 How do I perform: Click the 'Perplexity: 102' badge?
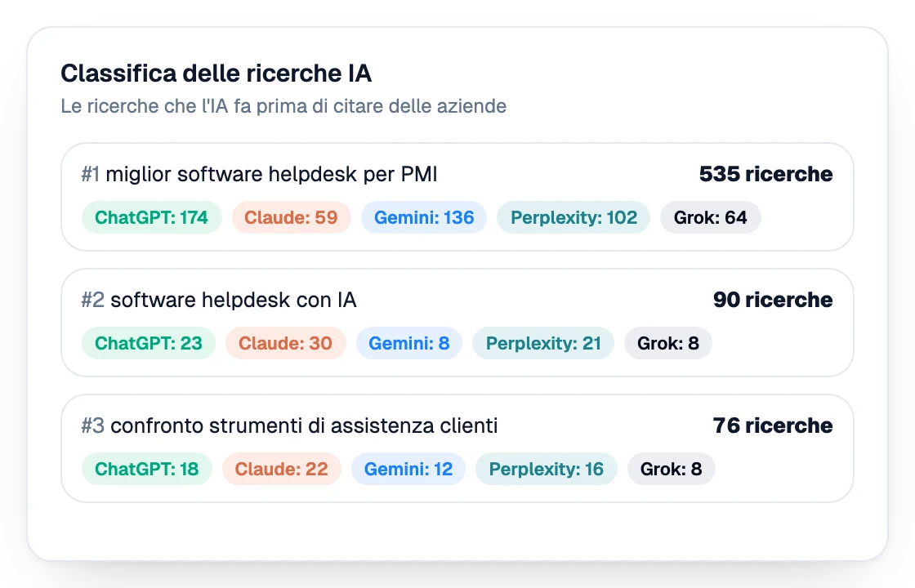tap(574, 217)
